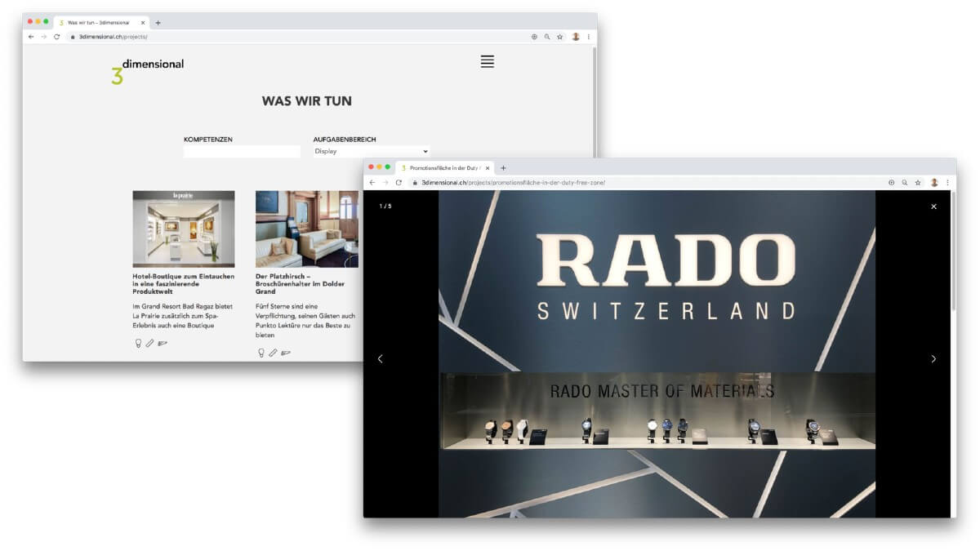
Task: Open the profile avatar in the Promotionsfläche window
Action: pos(934,182)
